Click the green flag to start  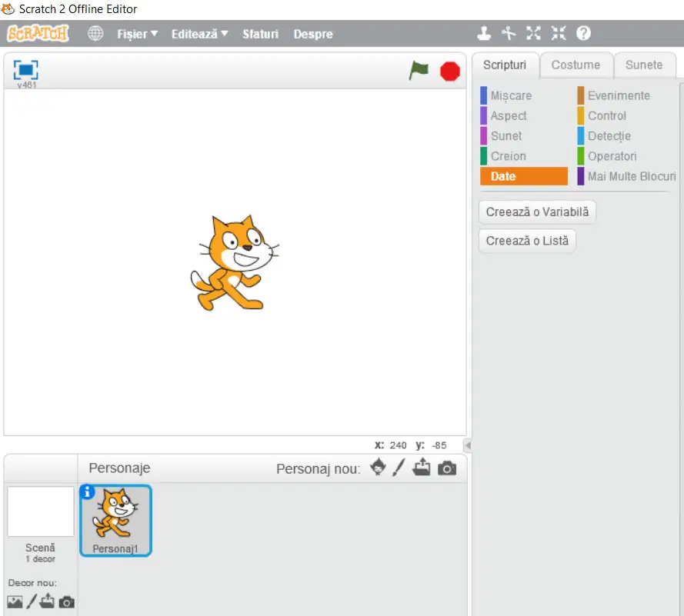click(x=419, y=70)
